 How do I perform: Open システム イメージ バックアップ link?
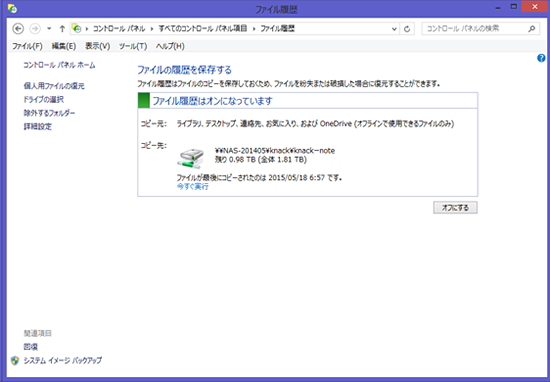[62, 360]
